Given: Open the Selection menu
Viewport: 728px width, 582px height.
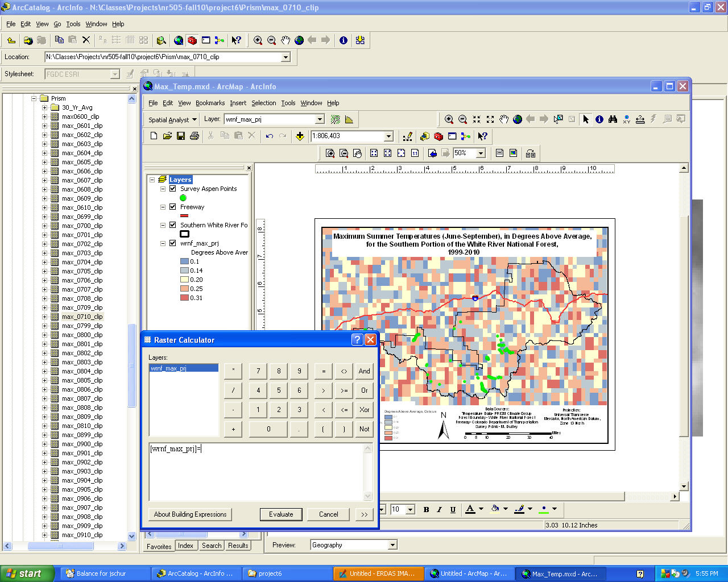Looking at the screenshot, I should pos(263,103).
